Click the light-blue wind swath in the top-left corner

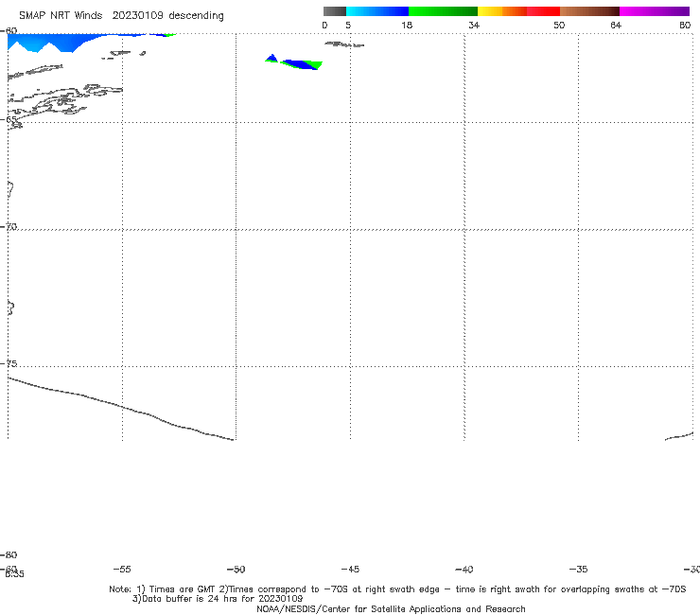click(x=58, y=43)
